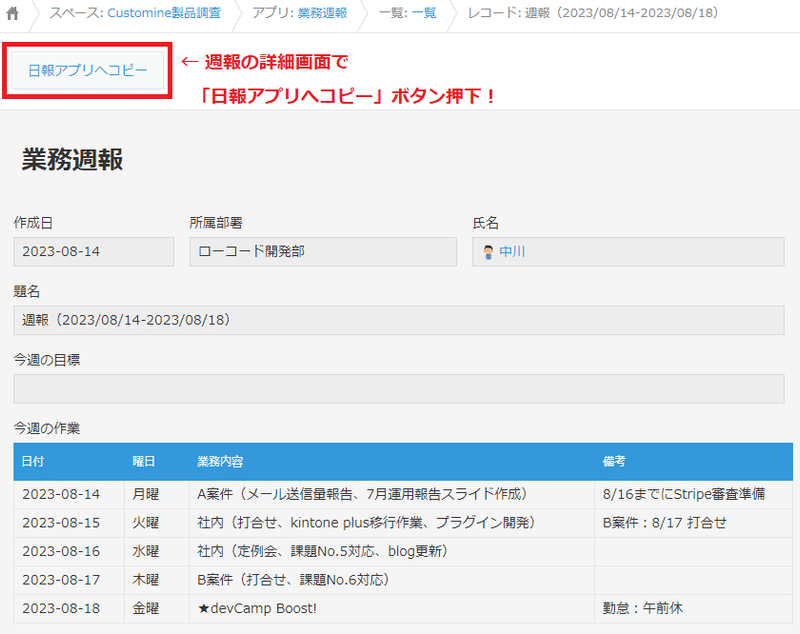The width and height of the screenshot is (800, 634).
Task: Click the empty 今週の目標 field
Action: point(398,389)
